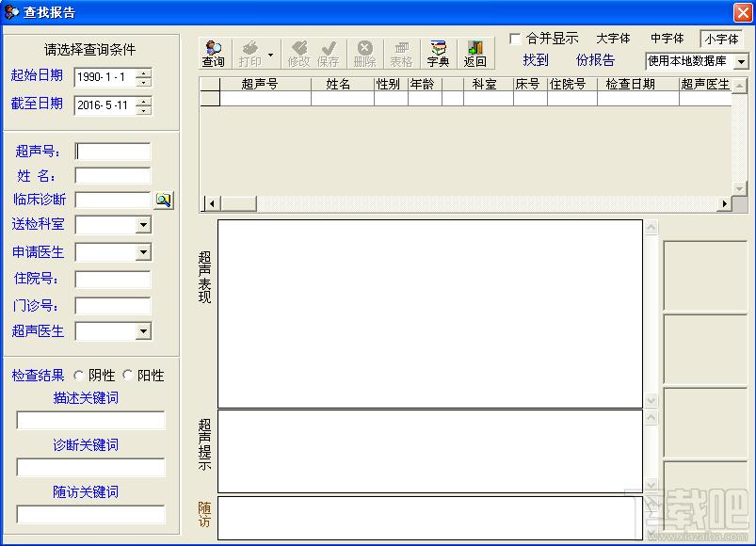Click table horizontal scrollbar right arrow
Image resolution: width=756 pixels, height=546 pixels.
click(x=724, y=204)
